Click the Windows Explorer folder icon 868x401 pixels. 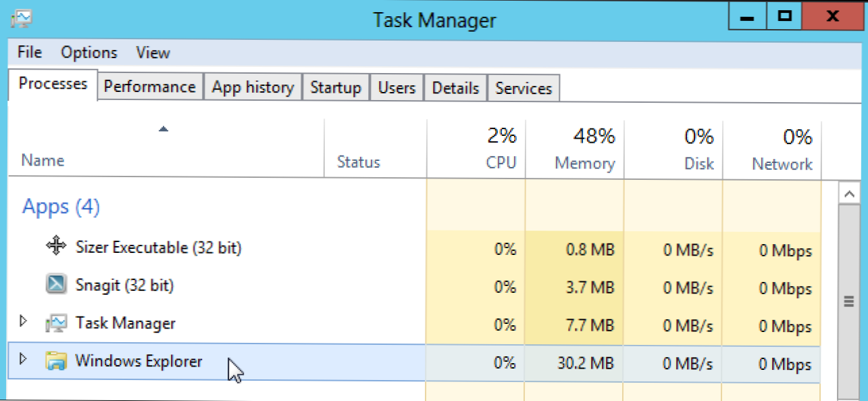tap(56, 361)
